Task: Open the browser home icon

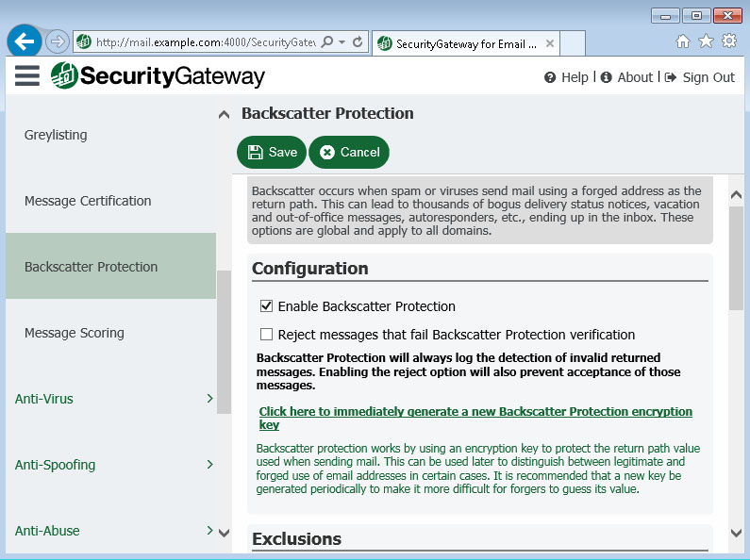Action: coord(683,41)
